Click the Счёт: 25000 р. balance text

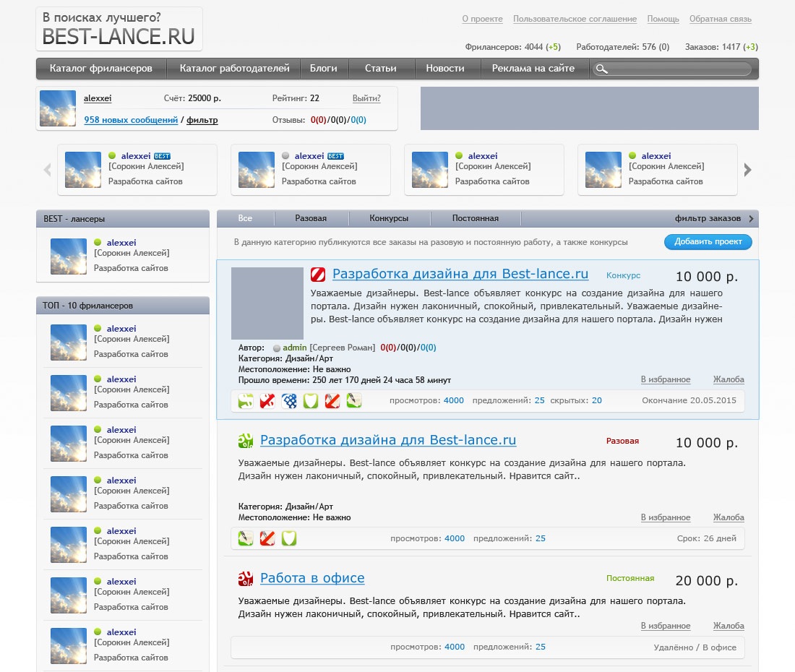pyautogui.click(x=192, y=98)
